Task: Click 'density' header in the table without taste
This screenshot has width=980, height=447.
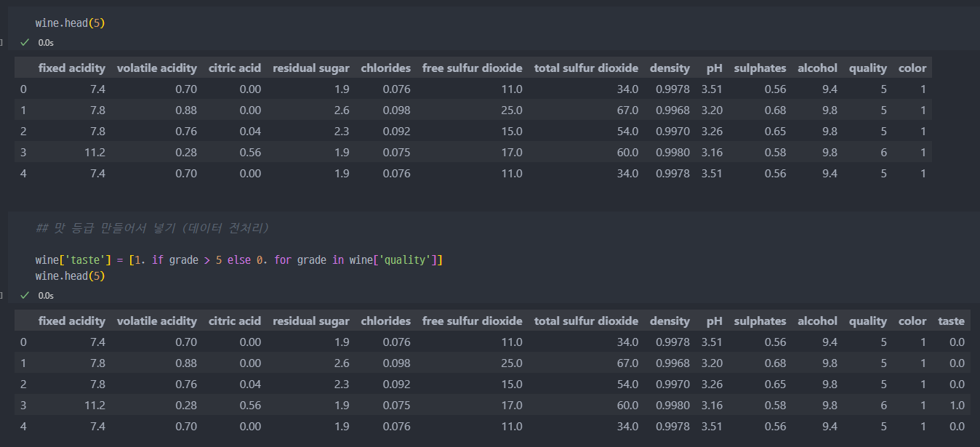Action: click(x=670, y=68)
